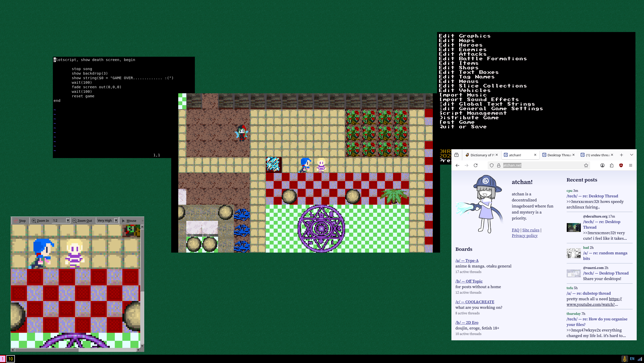644x363 pixels.
Task: Open the Very High quality dropdown
Action: click(x=108, y=220)
